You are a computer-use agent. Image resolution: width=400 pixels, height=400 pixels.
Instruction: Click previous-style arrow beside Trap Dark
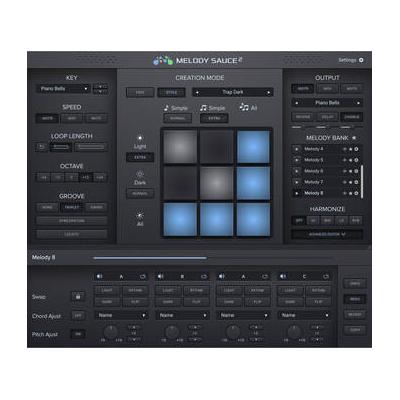click(197, 92)
